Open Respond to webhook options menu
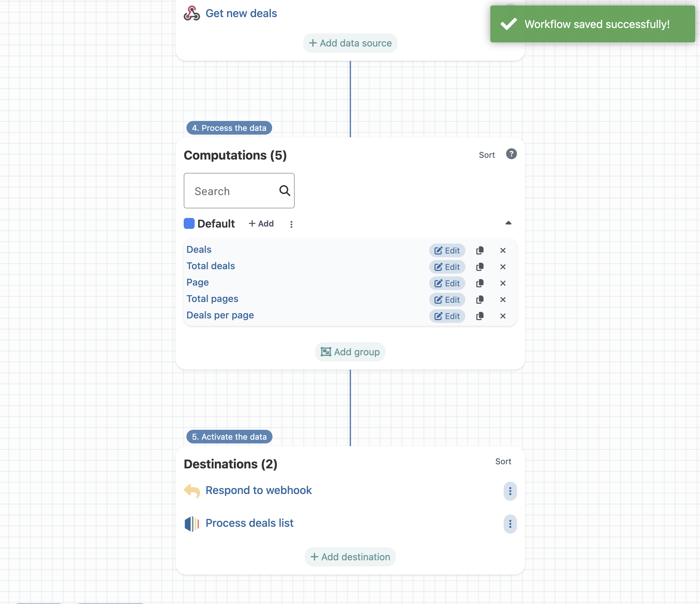The height and width of the screenshot is (604, 700). 510,491
